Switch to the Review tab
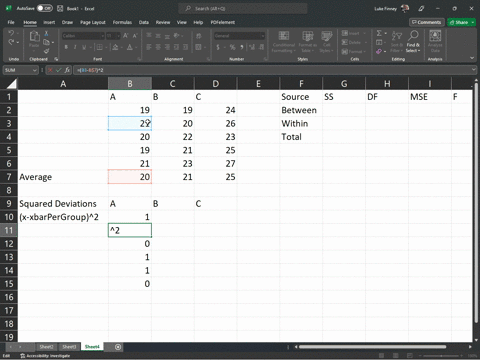Image resolution: width=480 pixels, height=360 pixels. tap(163, 22)
